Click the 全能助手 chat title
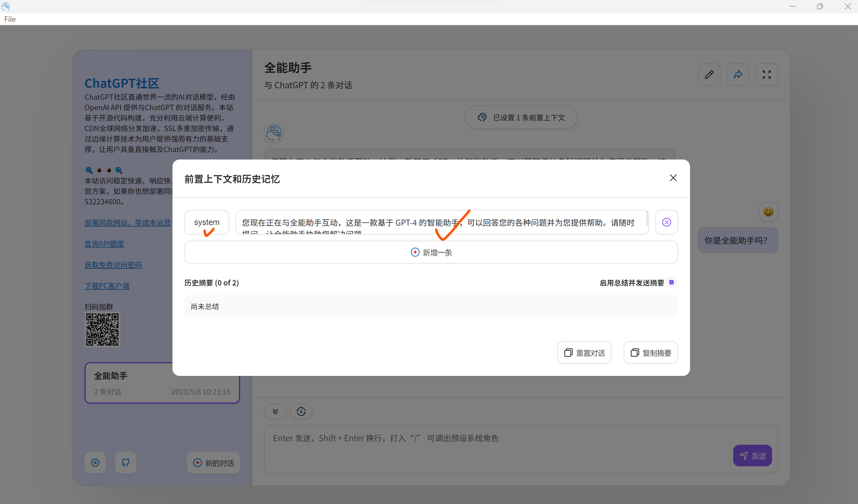Screen dimensions: 858x504 click(288, 67)
